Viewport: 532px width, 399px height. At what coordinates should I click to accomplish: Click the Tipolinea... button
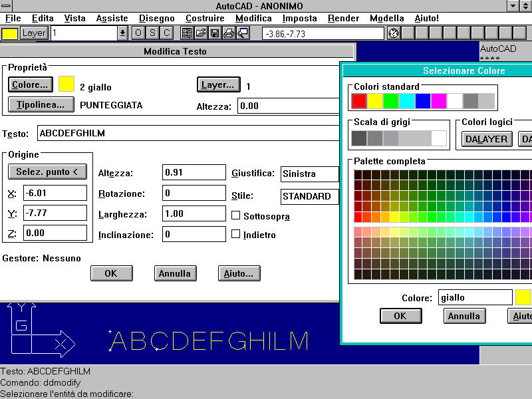(x=41, y=104)
